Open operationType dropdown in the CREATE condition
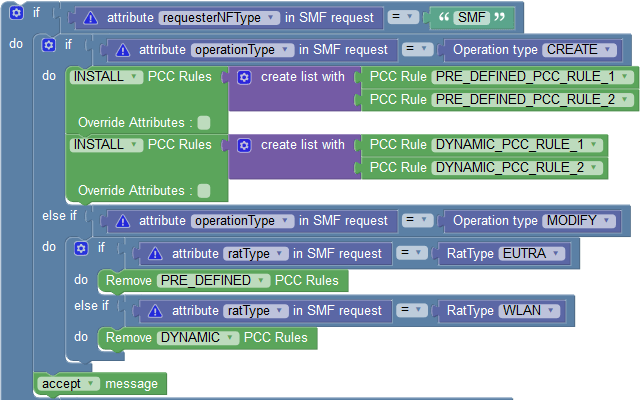This screenshot has height=400, width=641. point(242,49)
